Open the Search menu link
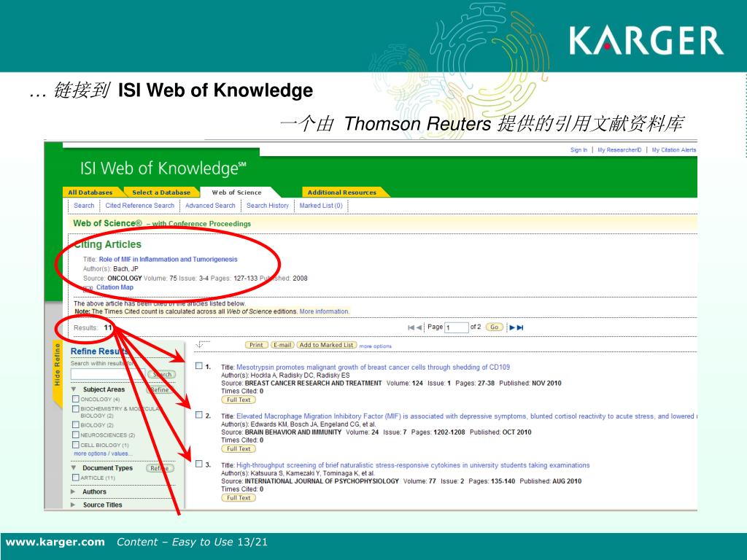Viewport: 747px width, 560px height. 84,206
